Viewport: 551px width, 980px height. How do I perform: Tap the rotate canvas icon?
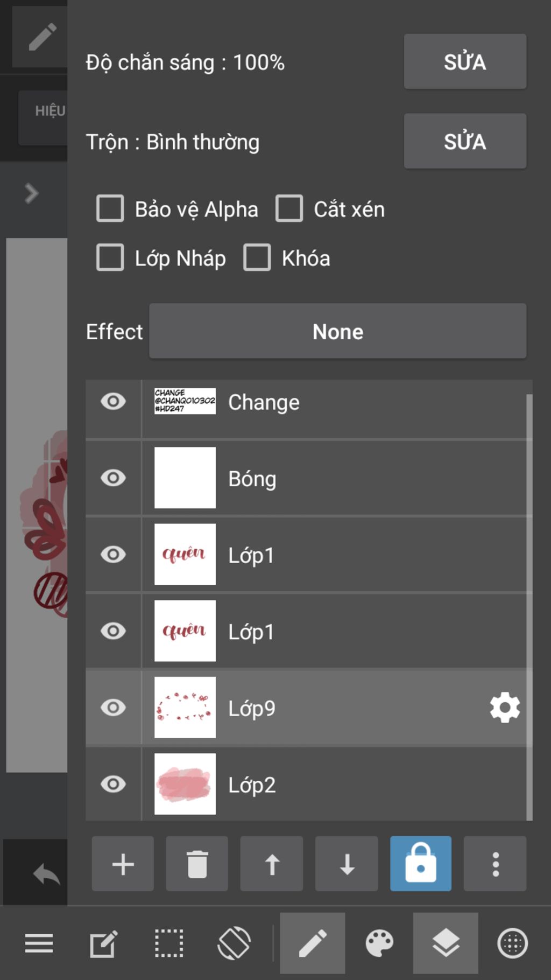coord(234,943)
